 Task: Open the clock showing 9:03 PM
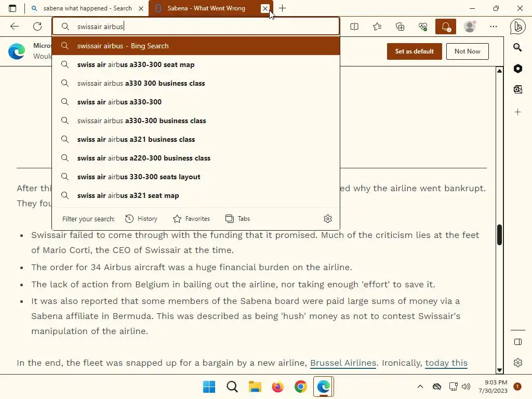point(493,387)
